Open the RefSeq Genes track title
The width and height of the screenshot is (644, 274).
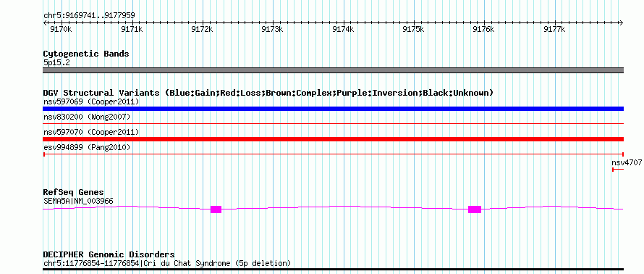74,193
